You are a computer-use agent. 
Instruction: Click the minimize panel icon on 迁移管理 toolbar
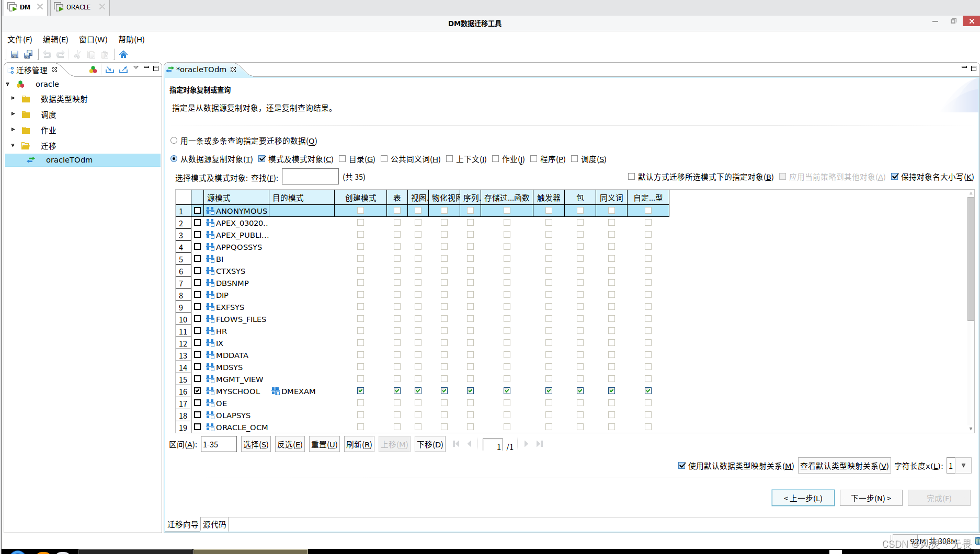point(146,68)
